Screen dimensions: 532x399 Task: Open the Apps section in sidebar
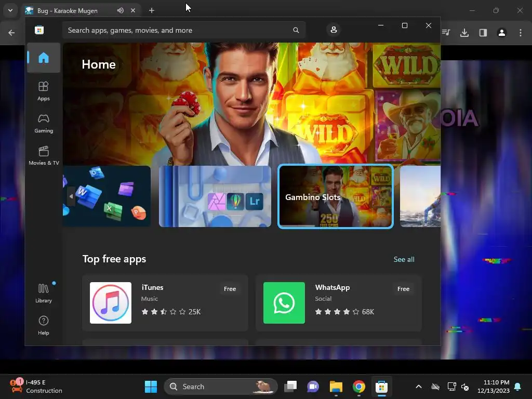pyautogui.click(x=44, y=91)
